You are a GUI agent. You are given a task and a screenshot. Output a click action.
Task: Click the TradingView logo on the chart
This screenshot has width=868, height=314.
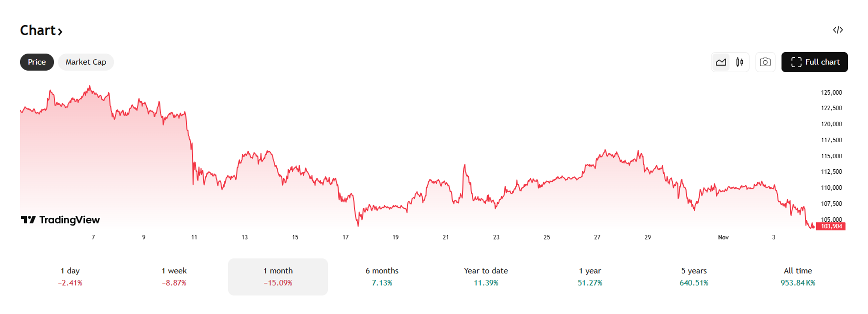tap(60, 220)
